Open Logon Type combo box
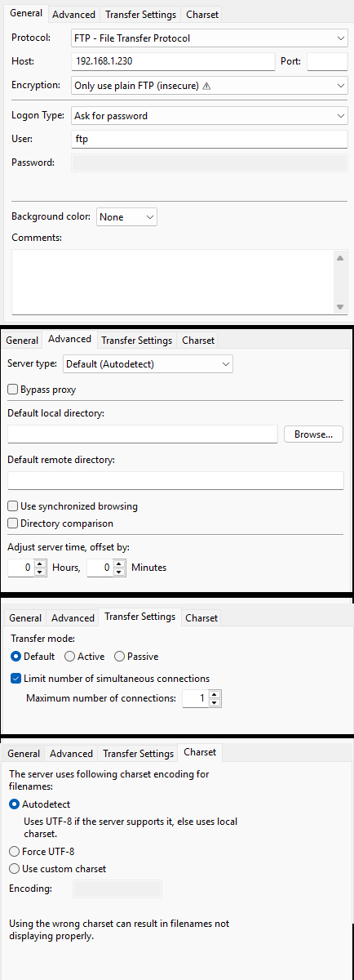Viewport: 354px width, 980px height. tap(210, 116)
